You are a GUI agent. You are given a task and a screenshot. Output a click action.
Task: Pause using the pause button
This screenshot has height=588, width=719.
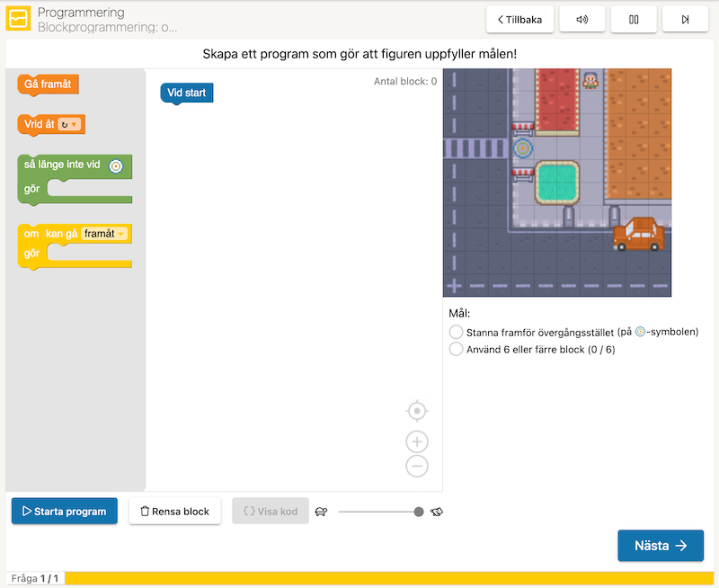pyautogui.click(x=634, y=19)
